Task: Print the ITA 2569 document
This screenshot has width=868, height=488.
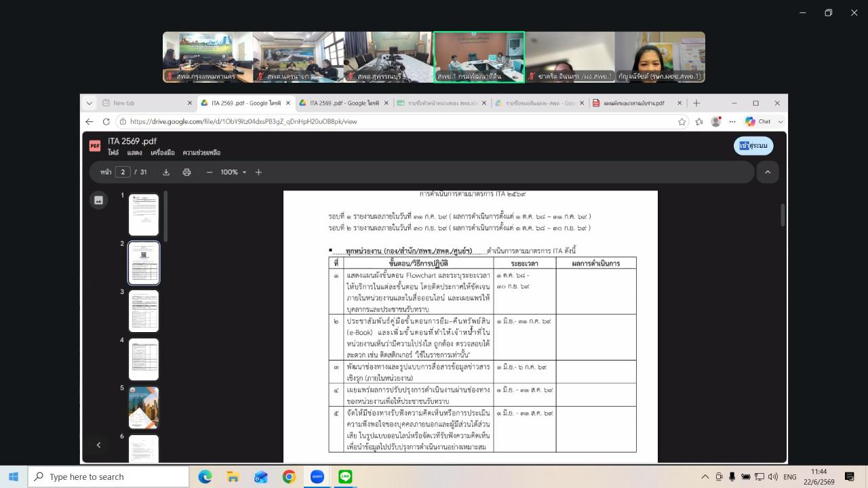Action: 186,172
